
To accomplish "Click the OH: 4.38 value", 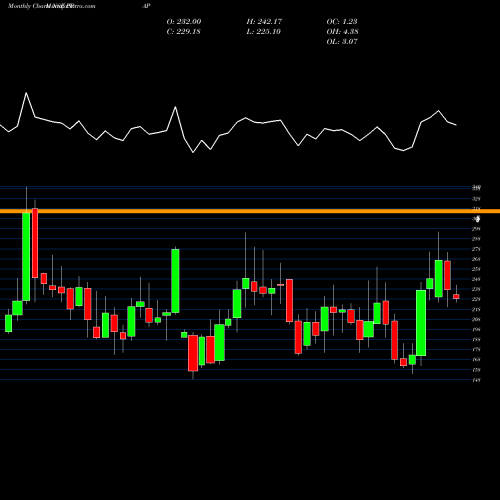I will tap(342, 31).
